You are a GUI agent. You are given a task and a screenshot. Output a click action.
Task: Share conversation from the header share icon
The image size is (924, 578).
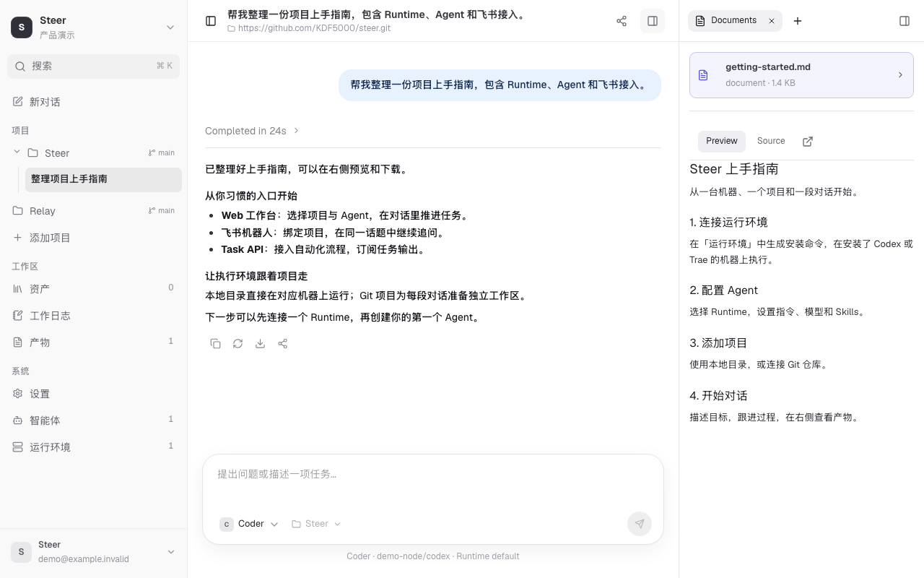[x=622, y=21]
